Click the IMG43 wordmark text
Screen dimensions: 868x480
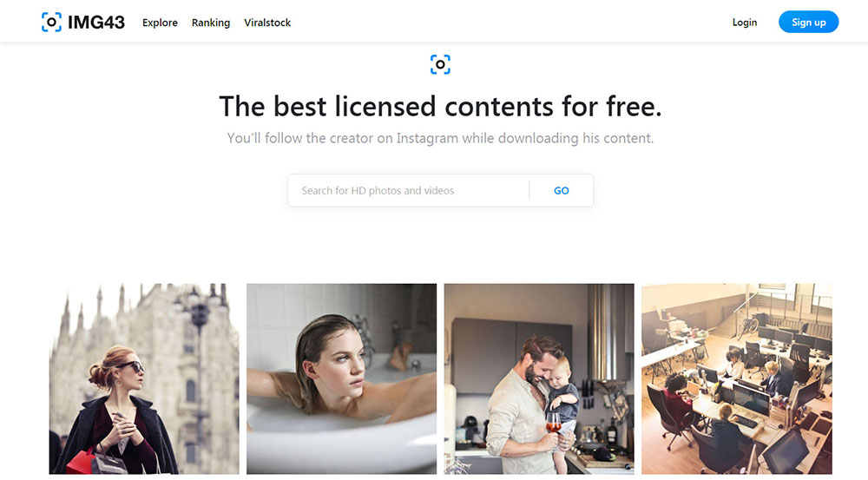pos(96,23)
